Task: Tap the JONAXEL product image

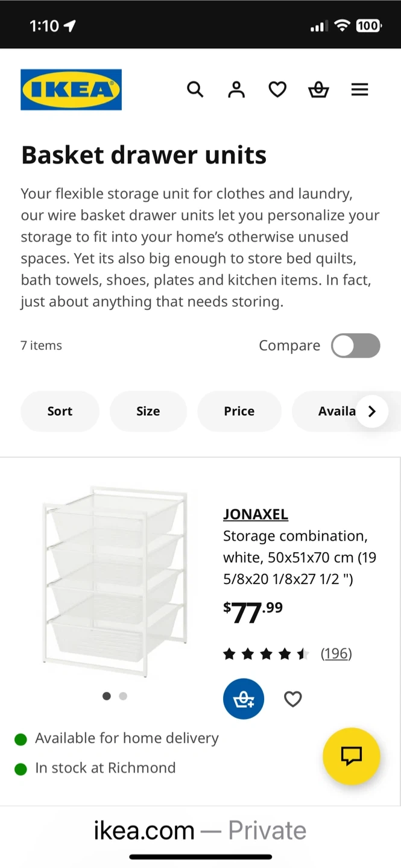Action: click(x=115, y=582)
